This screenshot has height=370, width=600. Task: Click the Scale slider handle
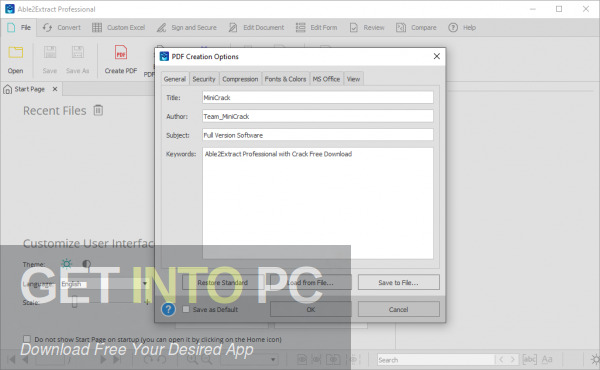click(x=75, y=302)
